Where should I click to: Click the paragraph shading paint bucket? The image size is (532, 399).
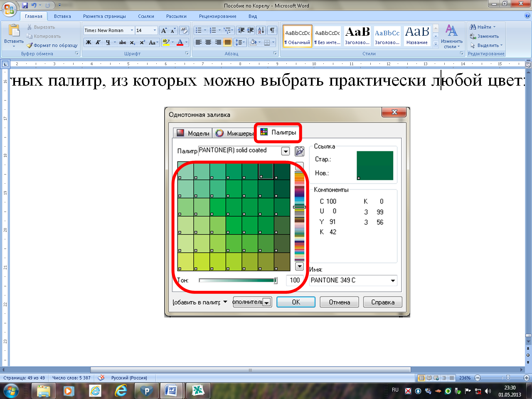[253, 42]
